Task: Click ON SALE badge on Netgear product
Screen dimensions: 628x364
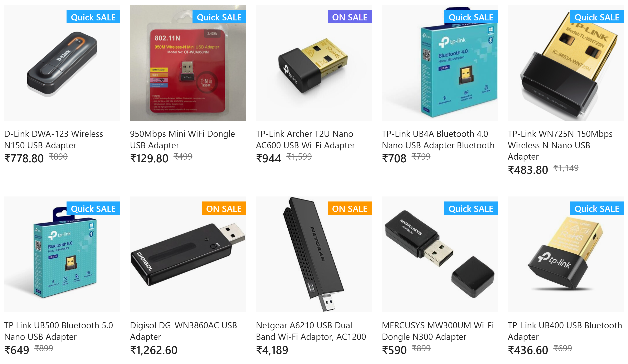Action: (x=350, y=208)
